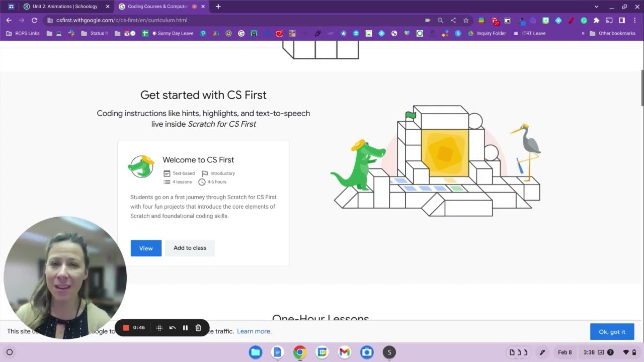Close the Schoology tab
This screenshot has height=362, width=644.
(x=107, y=7)
